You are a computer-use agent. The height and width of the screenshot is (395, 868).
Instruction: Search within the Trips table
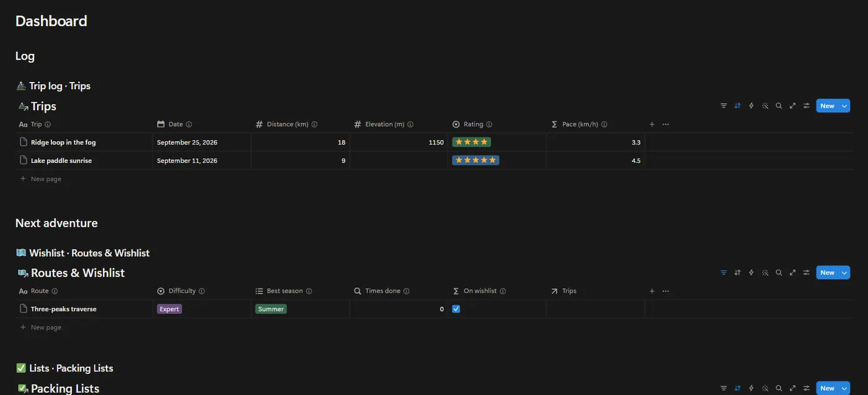(779, 106)
